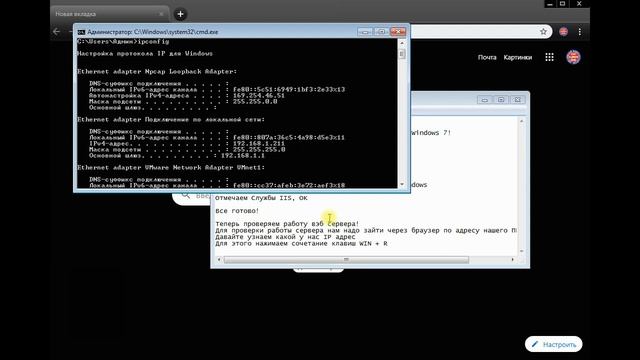The width and height of the screenshot is (640, 360).
Task: Open the Chrome three-dot menu
Action: coord(580,31)
